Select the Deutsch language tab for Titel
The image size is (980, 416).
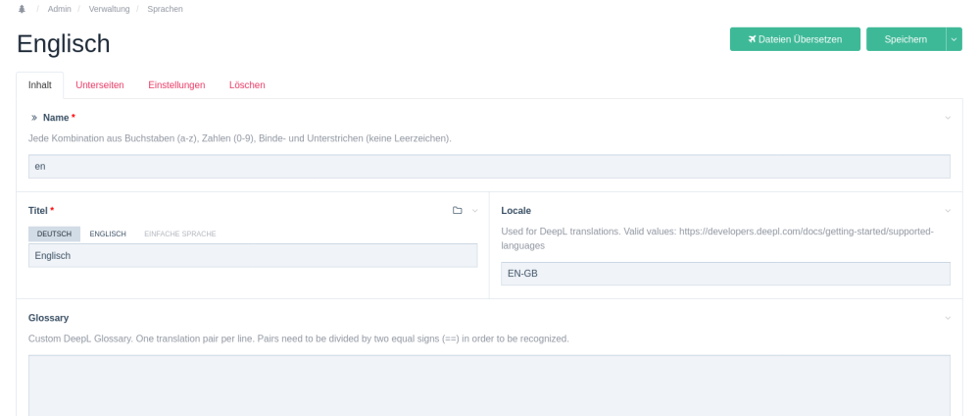tap(55, 234)
